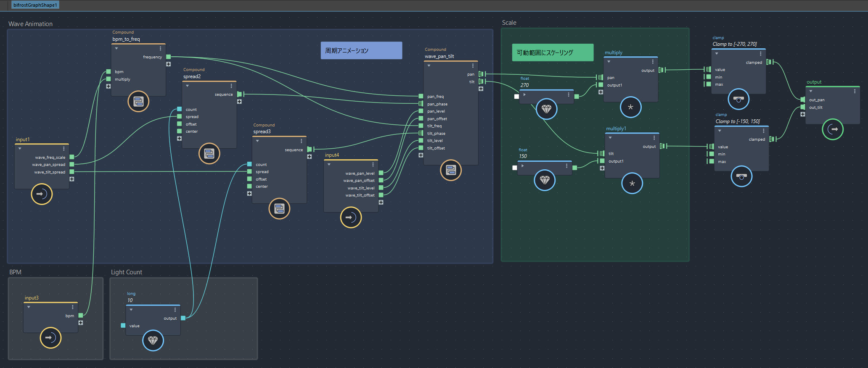Select the 周期アニメーション sticky note
868x368 pixels.
pos(361,50)
